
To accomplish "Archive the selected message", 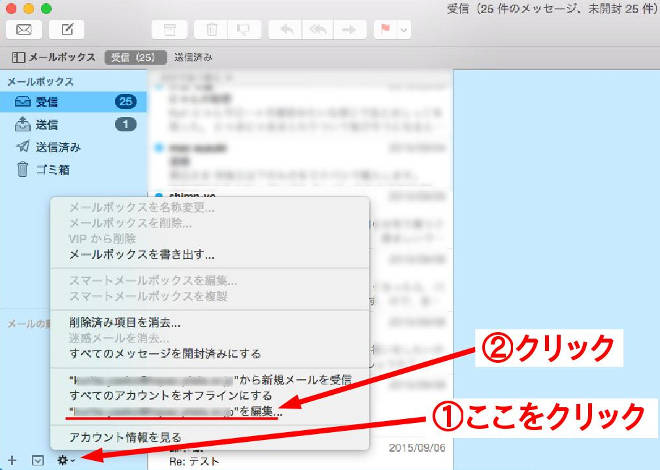I will [170, 27].
